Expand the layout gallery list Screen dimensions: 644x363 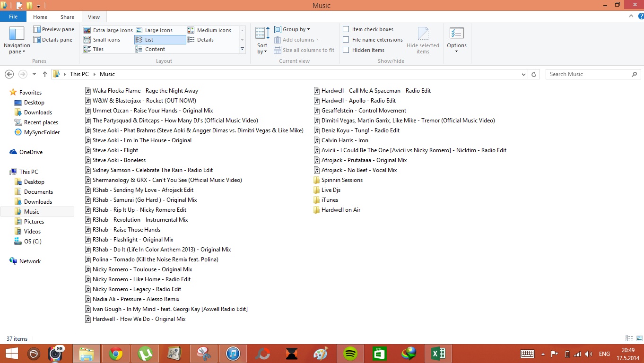(x=242, y=49)
